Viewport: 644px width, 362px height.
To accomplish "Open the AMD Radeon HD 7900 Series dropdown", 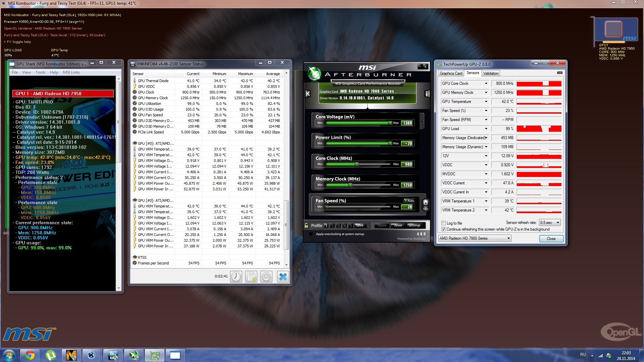I will [x=475, y=238].
